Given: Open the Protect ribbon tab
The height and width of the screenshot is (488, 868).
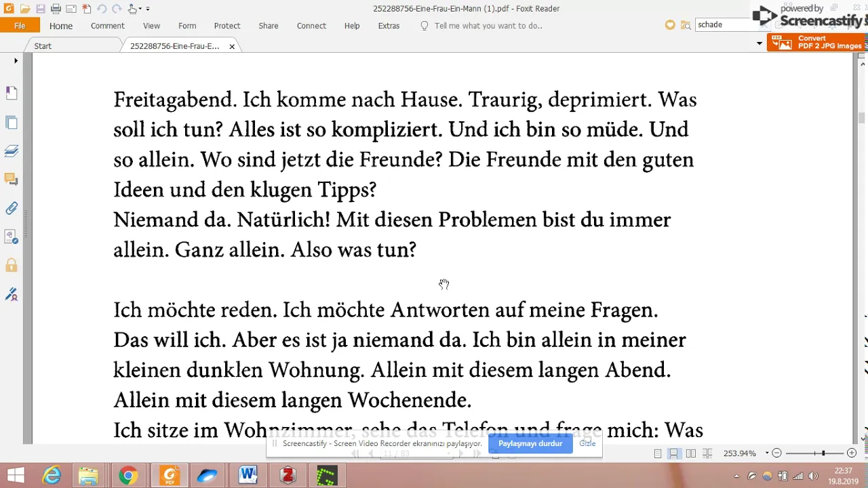Looking at the screenshot, I should point(227,26).
